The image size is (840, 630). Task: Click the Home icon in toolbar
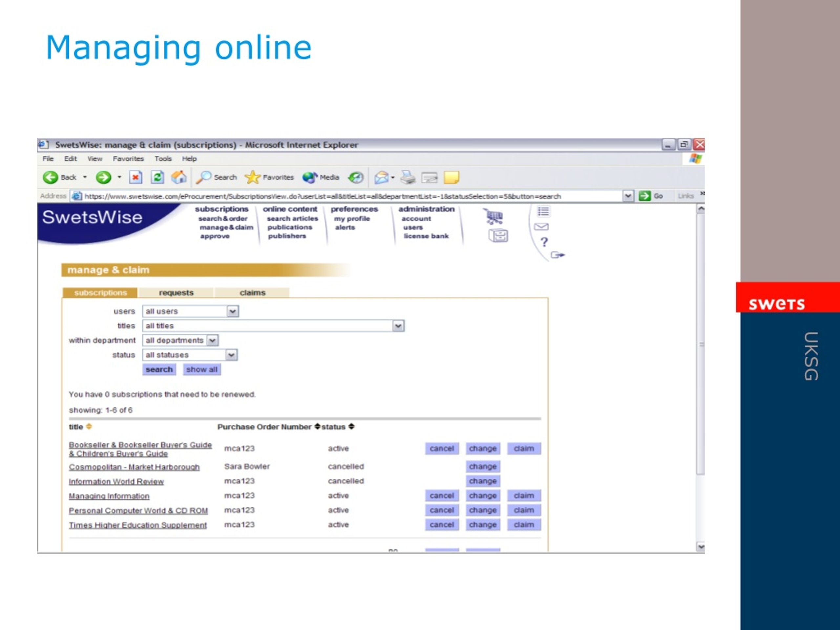(x=179, y=177)
